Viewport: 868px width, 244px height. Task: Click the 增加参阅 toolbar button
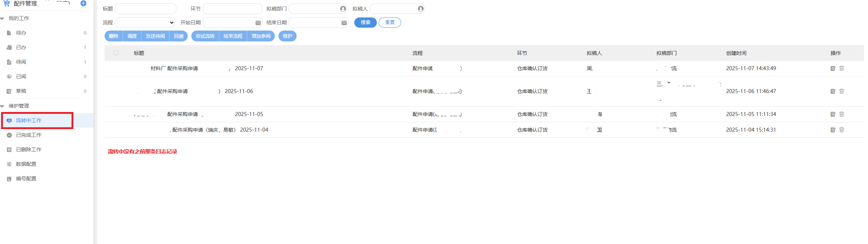(x=261, y=36)
